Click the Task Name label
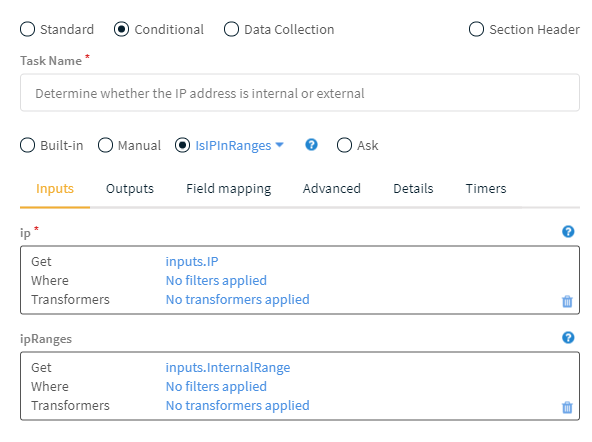The image size is (592, 442). (51, 61)
